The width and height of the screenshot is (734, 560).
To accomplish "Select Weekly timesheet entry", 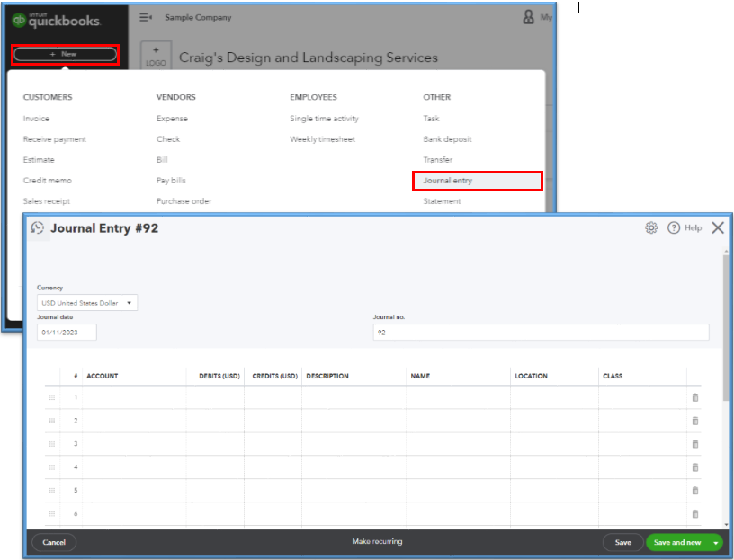I will coord(322,139).
